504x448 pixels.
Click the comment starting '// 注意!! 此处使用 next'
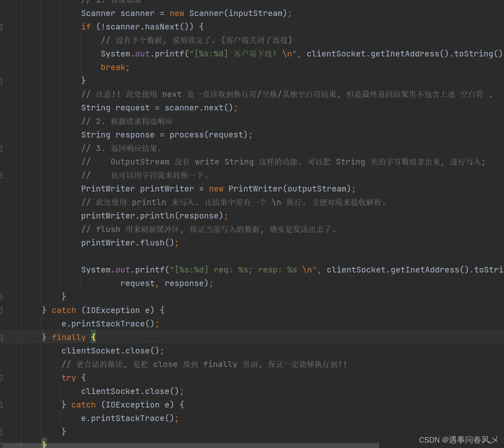pos(287,95)
